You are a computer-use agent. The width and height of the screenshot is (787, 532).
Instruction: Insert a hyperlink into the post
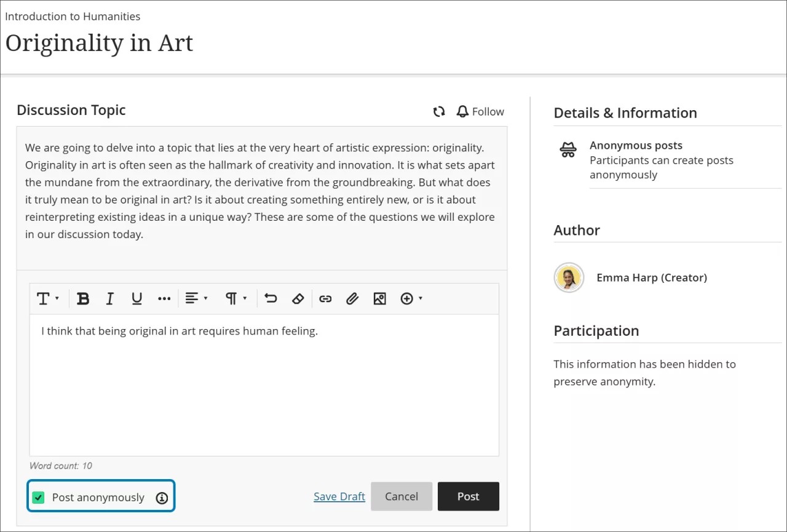[325, 298]
